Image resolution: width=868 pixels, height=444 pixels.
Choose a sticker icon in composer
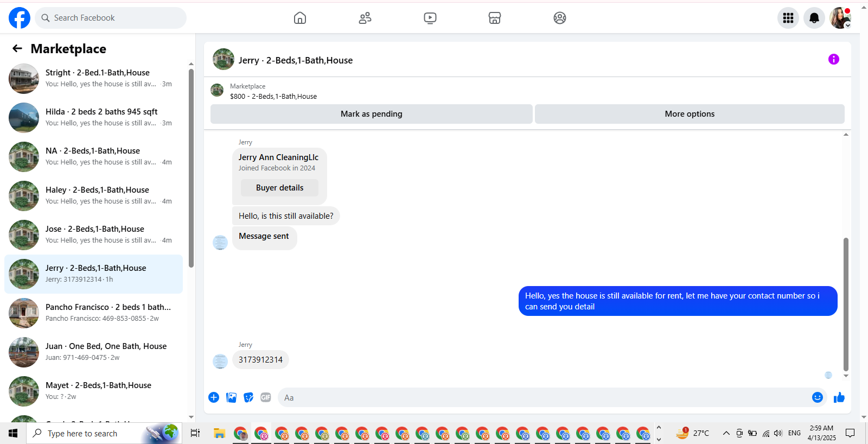248,397
